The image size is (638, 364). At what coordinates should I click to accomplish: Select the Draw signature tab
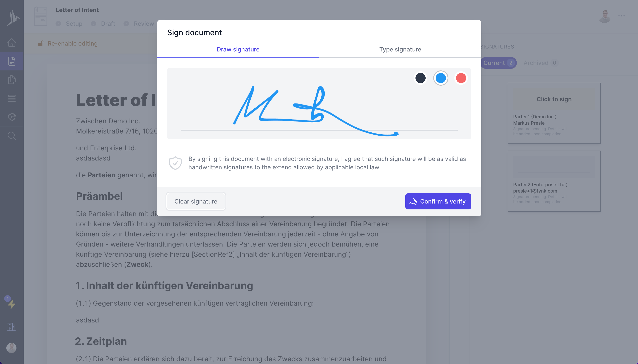point(238,49)
